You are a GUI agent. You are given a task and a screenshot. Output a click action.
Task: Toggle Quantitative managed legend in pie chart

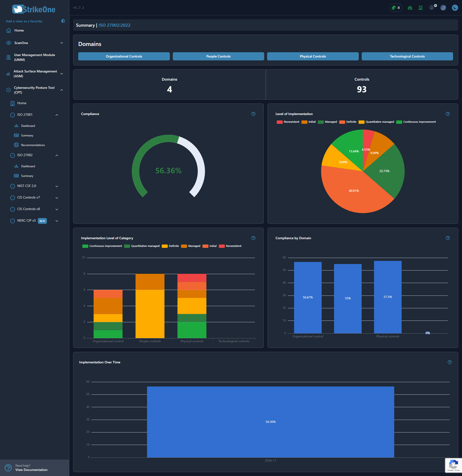[376, 122]
